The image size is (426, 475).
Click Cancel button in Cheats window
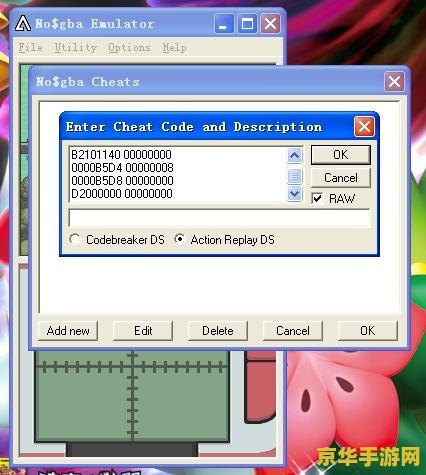[293, 331]
